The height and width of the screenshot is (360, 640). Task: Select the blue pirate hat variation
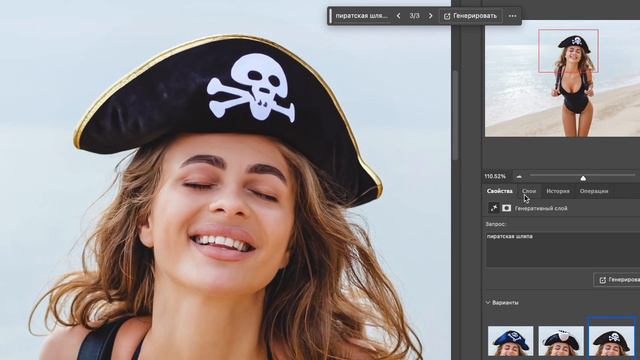510,341
